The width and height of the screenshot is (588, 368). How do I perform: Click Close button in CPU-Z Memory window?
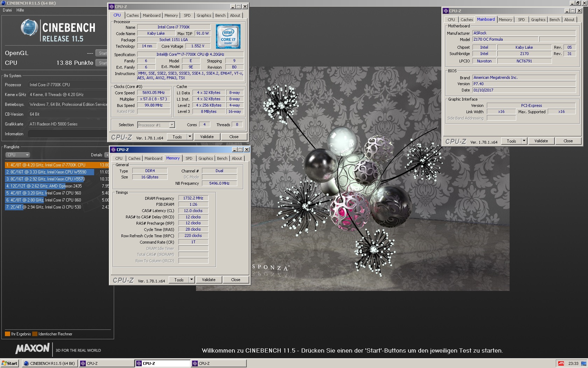click(x=236, y=280)
